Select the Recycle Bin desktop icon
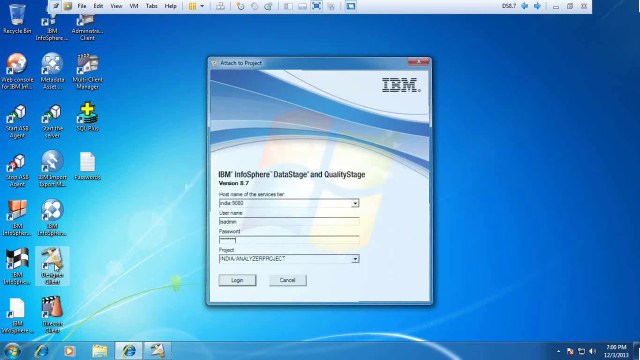This screenshot has height=360, width=640. (17, 19)
